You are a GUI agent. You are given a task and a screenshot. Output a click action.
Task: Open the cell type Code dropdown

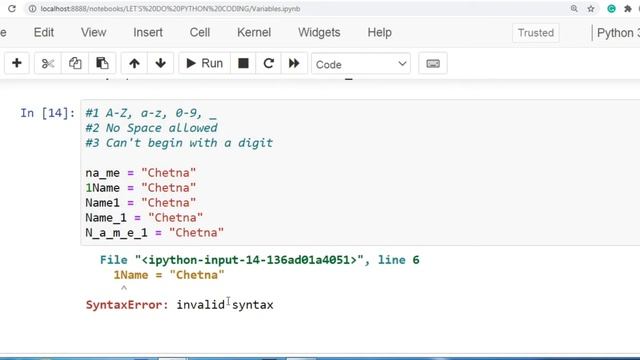click(x=361, y=64)
